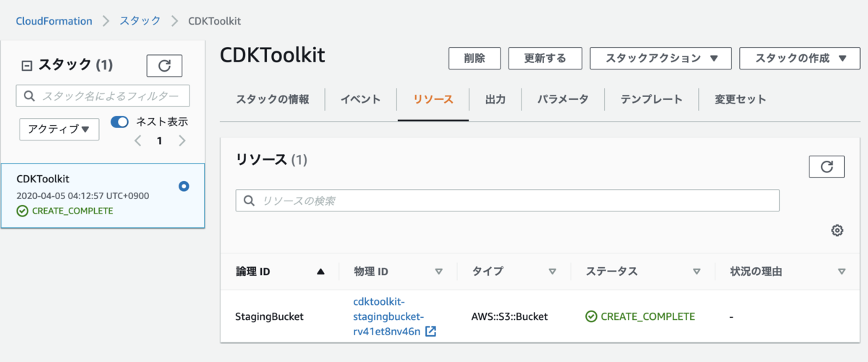Sort by 物理 ID column arrow
This screenshot has width=868, height=362.
[438, 272]
